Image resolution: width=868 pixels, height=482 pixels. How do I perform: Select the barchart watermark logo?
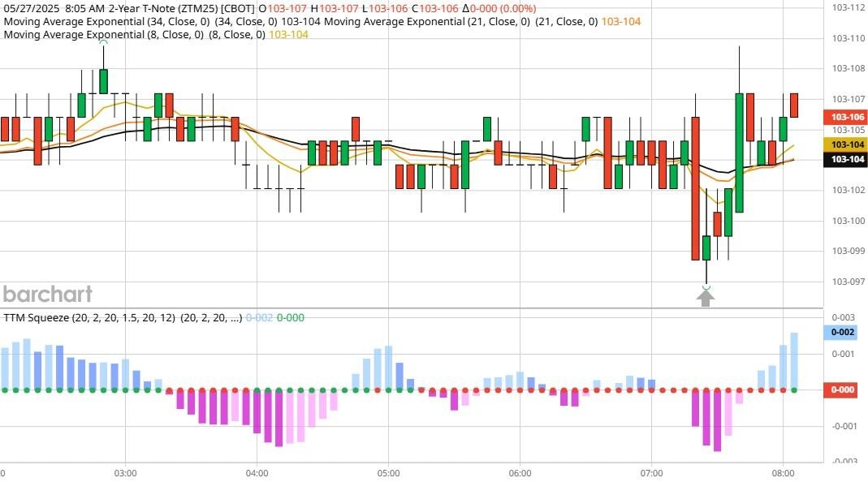pos(48,295)
